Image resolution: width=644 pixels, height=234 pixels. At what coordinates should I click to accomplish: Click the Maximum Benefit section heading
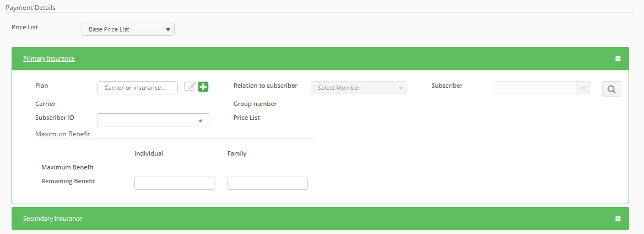63,134
